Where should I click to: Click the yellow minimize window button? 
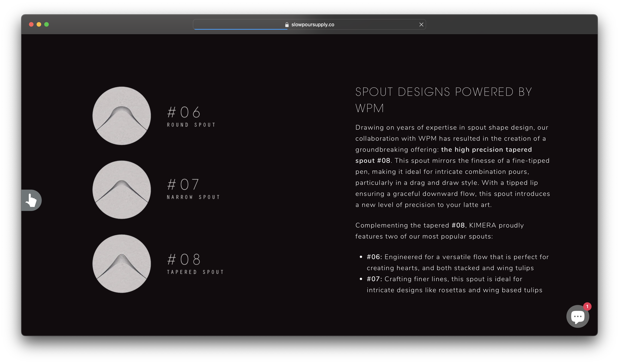coord(39,25)
